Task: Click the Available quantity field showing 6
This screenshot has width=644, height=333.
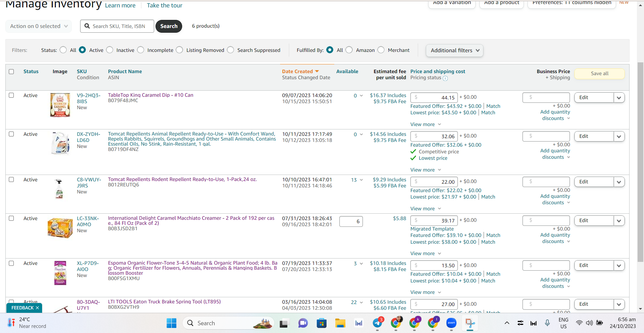Action: [x=351, y=221]
